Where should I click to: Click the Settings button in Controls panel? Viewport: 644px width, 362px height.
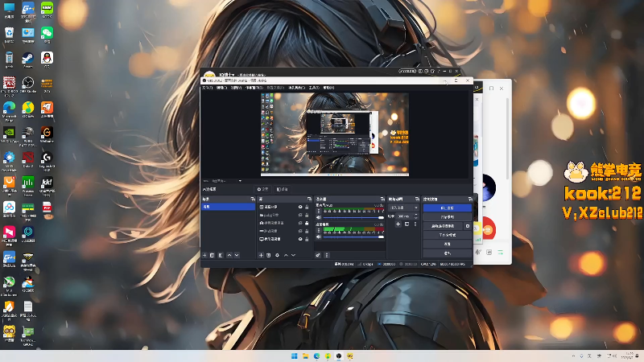(x=447, y=245)
